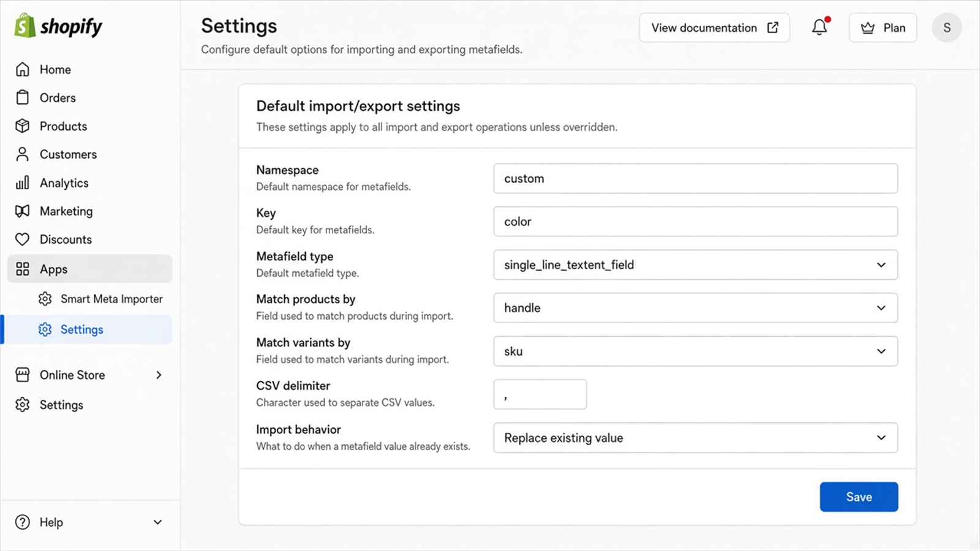
Task: Open the Match variants by dropdown
Action: click(696, 351)
